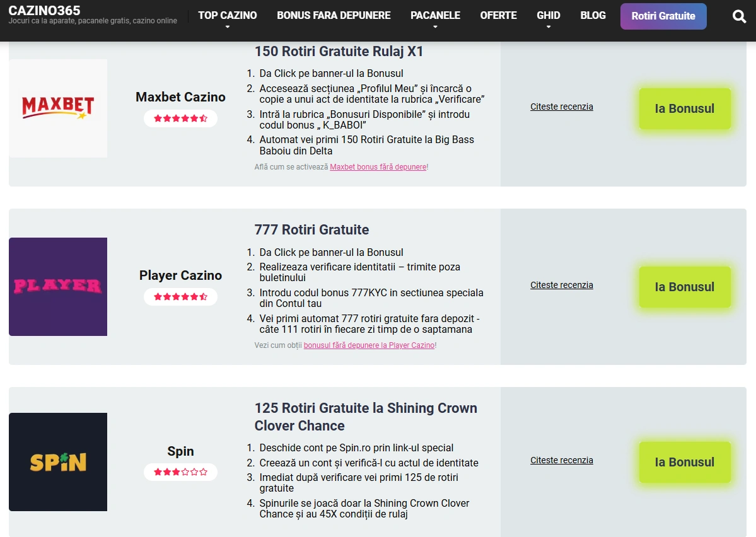The image size is (756, 537).
Task: Expand the GHID menu arrow
Action: [x=548, y=27]
